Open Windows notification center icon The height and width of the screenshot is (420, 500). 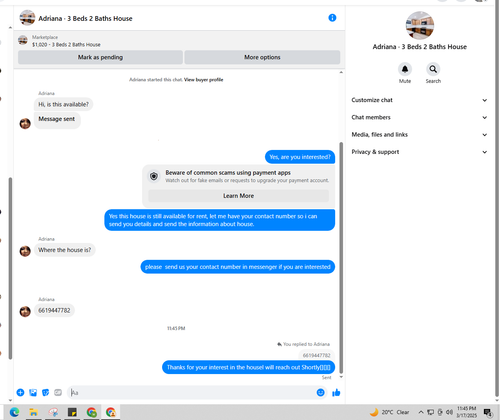point(488,412)
